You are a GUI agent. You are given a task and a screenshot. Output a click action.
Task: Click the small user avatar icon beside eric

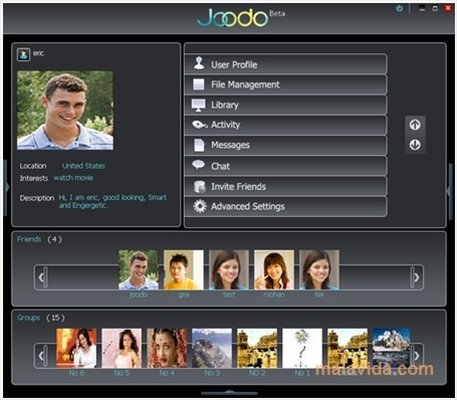[x=24, y=54]
